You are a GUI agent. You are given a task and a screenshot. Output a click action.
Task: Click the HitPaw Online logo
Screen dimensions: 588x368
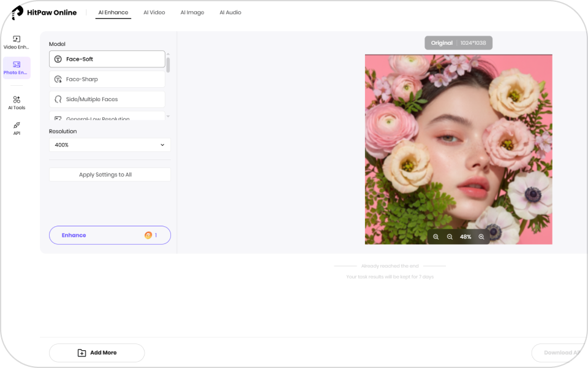[x=44, y=12]
